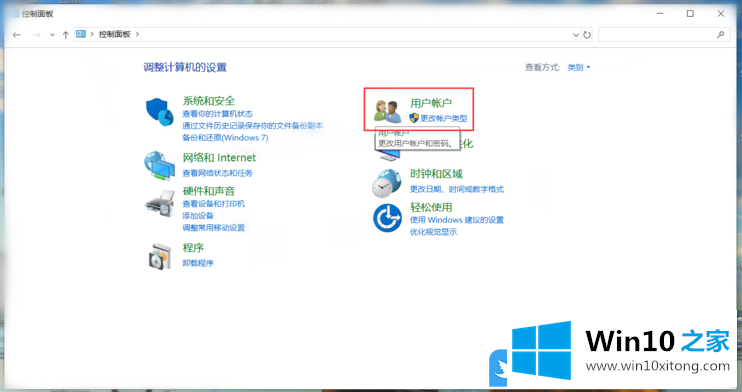This screenshot has height=392, width=742.
Task: Click the Control Panel icon in address bar
Action: [81, 34]
